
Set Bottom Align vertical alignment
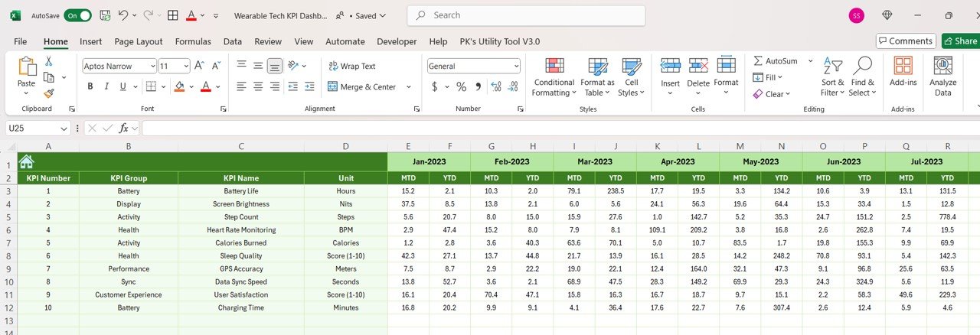point(274,66)
